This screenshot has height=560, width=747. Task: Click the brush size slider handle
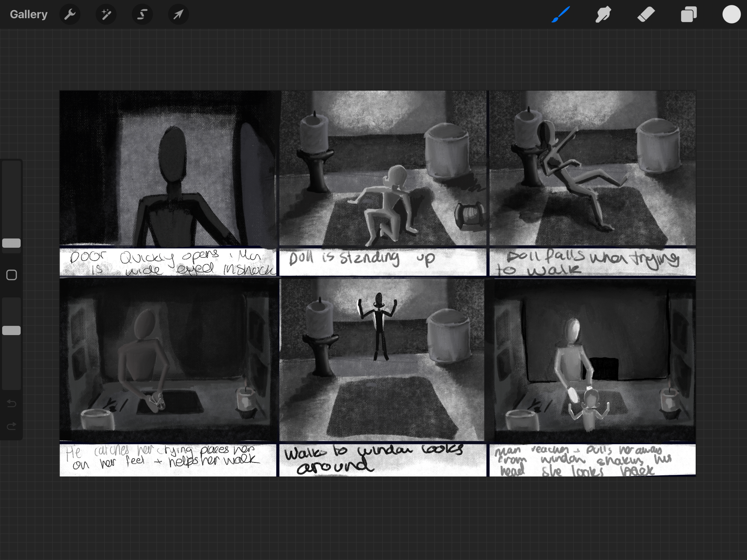[x=11, y=243]
